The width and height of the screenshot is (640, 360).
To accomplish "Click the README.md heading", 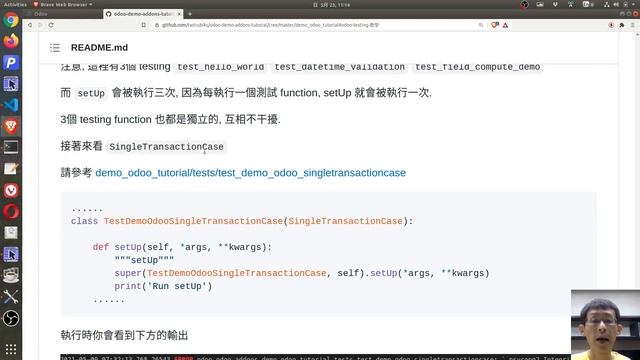I will tap(99, 48).
